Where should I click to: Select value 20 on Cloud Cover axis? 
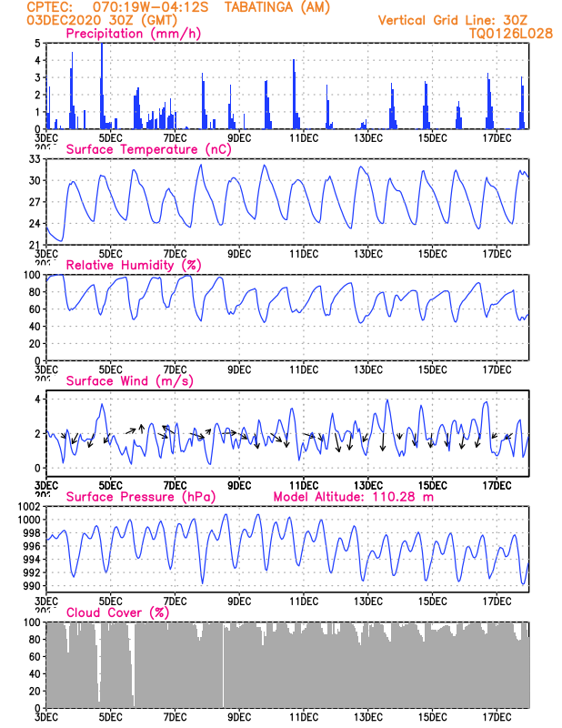35,692
